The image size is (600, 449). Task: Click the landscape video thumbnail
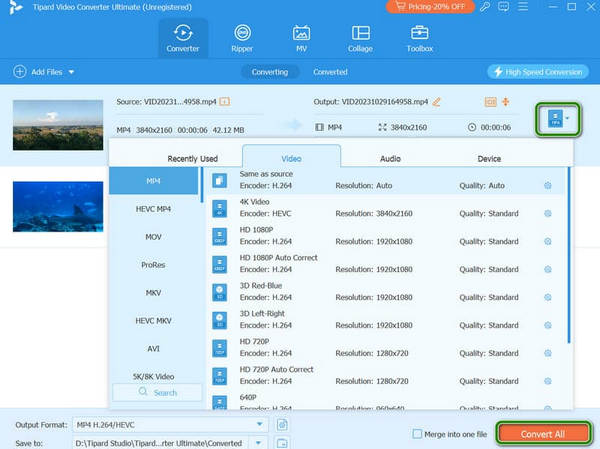tap(58, 125)
